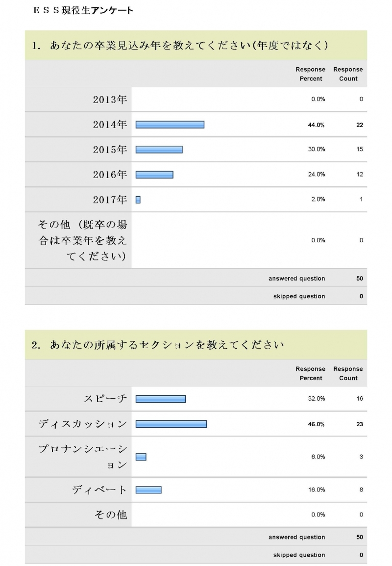Click the その他 row in question 2
The height and width of the screenshot is (566, 392).
point(196,515)
